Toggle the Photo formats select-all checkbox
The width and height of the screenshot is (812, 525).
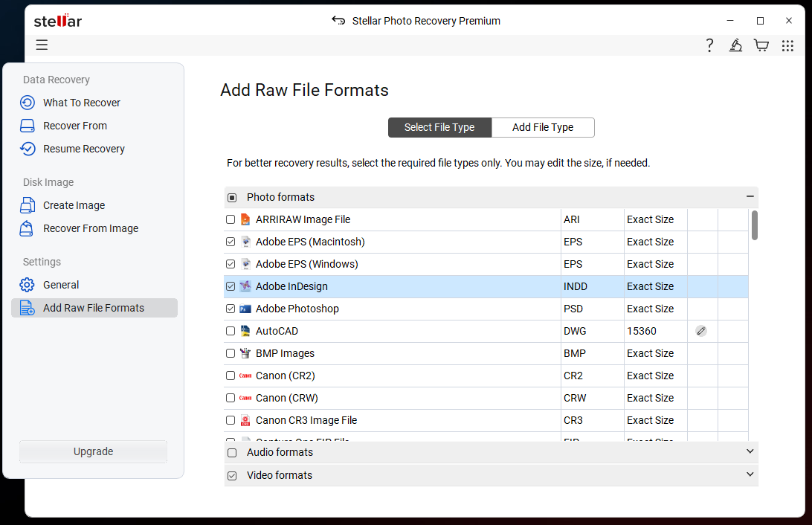pos(232,197)
